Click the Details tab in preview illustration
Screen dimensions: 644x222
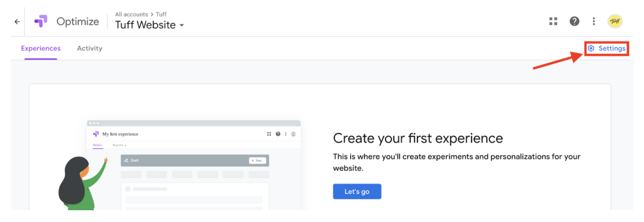tap(98, 145)
